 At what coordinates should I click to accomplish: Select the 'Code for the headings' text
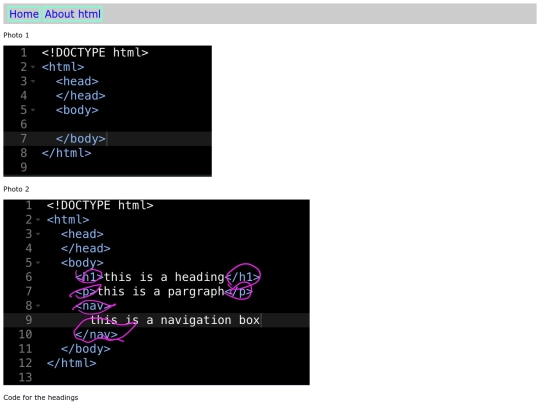(41, 397)
